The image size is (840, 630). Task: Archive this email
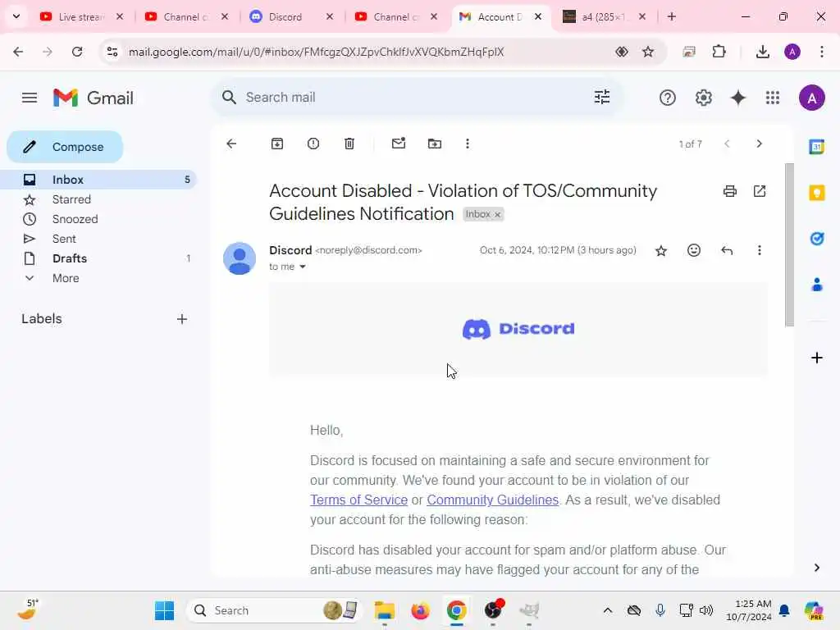277,144
